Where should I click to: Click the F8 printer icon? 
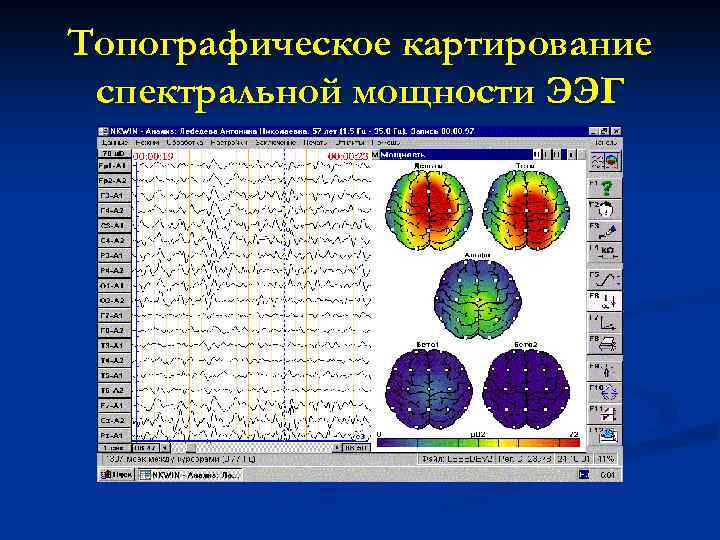(605, 344)
